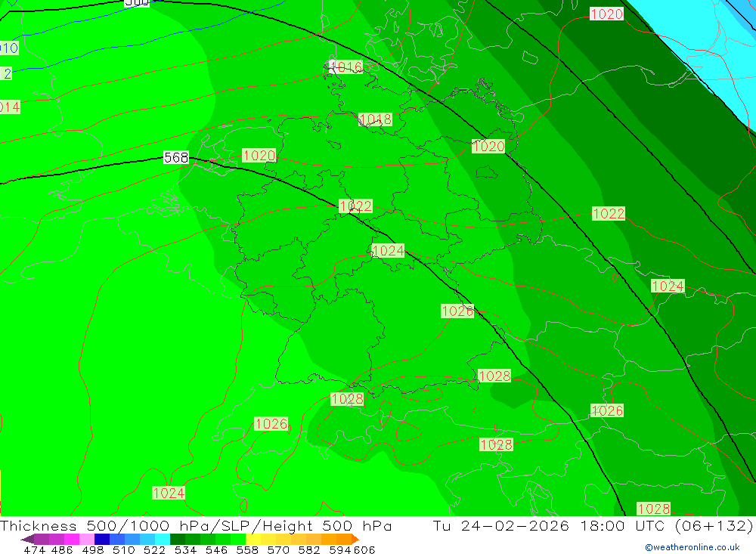Click the 474 legend value
Image resolution: width=756 pixels, height=554 pixels.
point(34,549)
